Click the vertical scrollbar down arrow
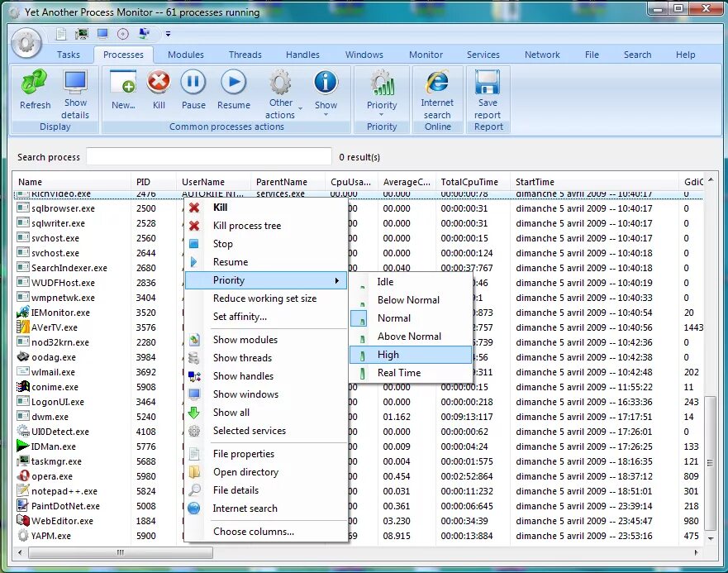Screen dimensions: 728x573 point(711,538)
